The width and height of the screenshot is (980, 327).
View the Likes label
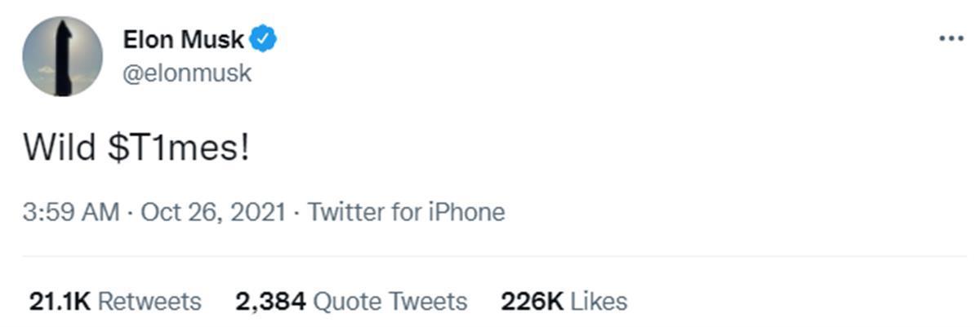click(x=599, y=302)
